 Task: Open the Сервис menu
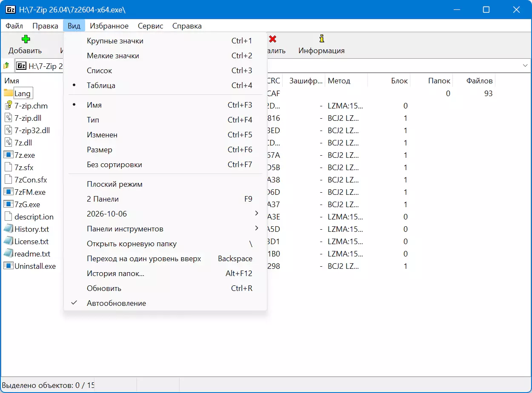151,26
